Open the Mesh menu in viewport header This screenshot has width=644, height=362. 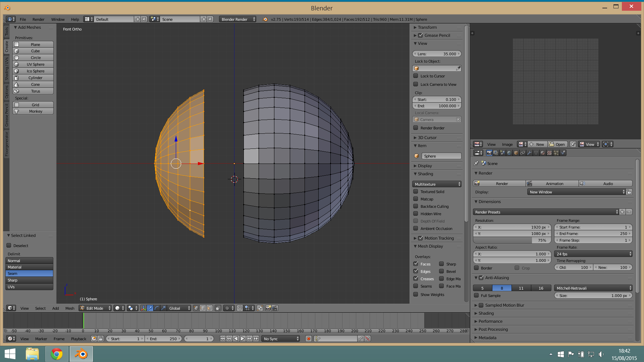pyautogui.click(x=70, y=308)
